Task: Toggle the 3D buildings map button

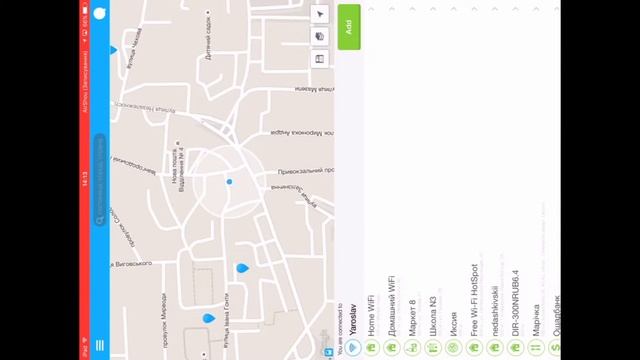Action: (x=320, y=36)
